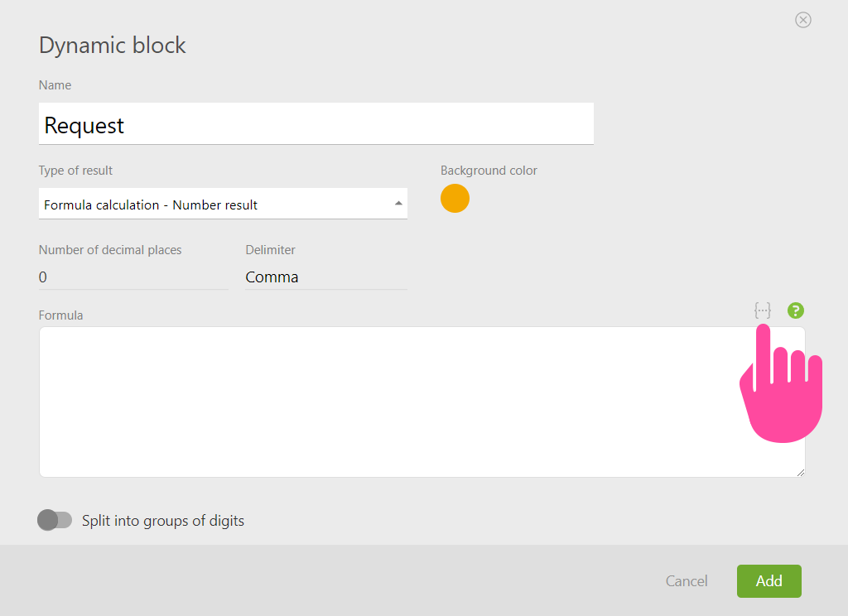
Task: Open the Delimiter selector showing Comma
Action: [326, 277]
